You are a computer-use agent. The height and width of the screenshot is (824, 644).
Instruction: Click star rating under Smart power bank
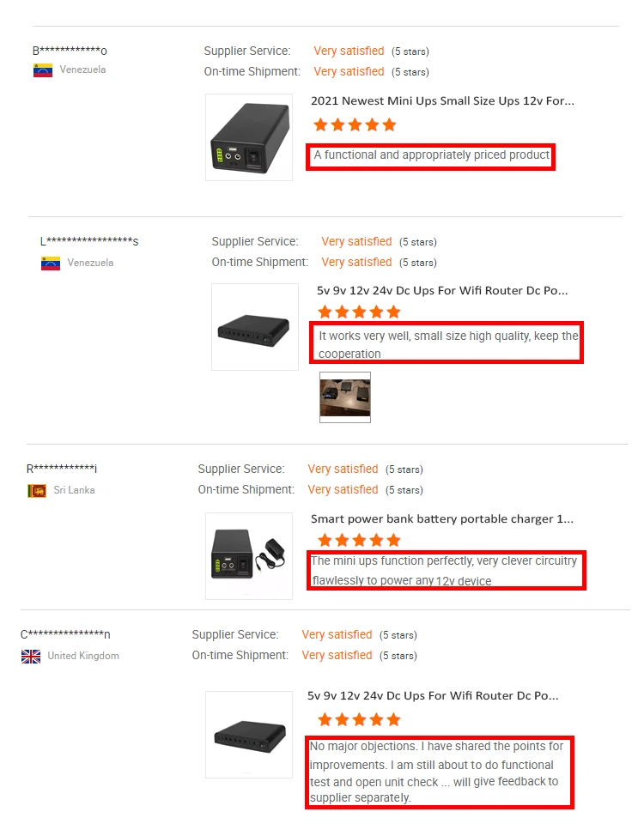(x=359, y=540)
